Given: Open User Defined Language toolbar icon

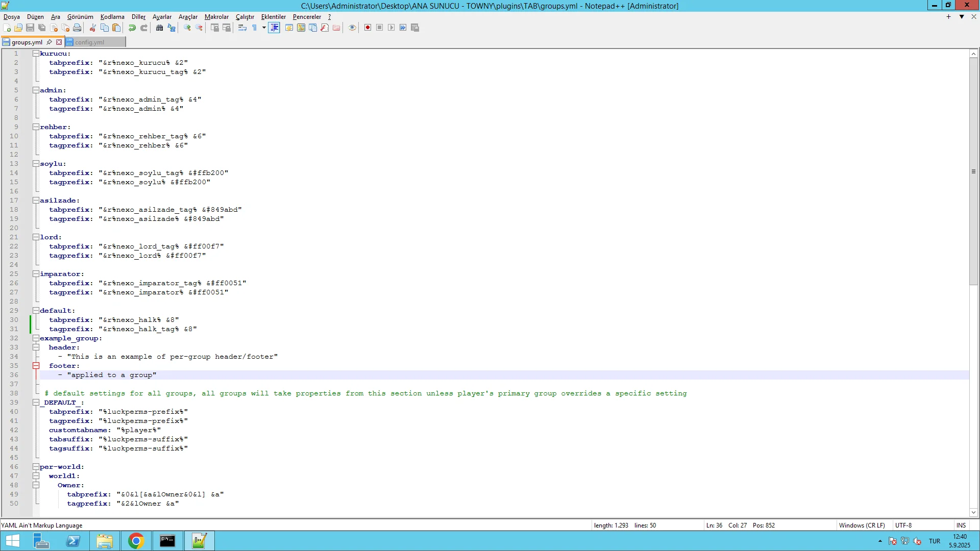Looking at the screenshot, I should [289, 28].
